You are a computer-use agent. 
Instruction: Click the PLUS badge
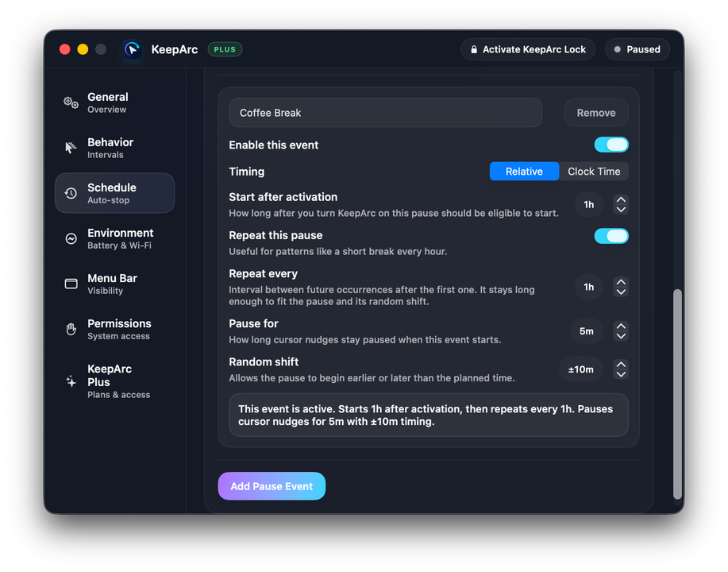coord(225,49)
